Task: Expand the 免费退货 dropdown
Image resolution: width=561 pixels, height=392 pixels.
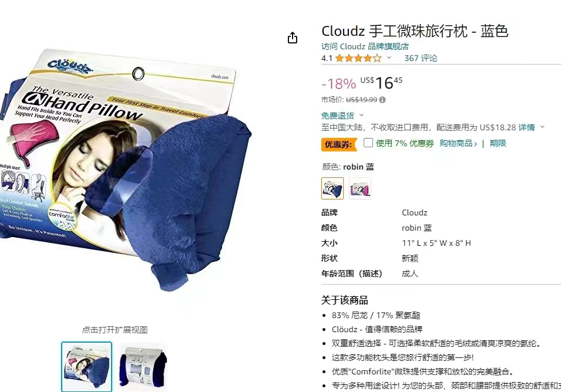Action: tap(361, 115)
